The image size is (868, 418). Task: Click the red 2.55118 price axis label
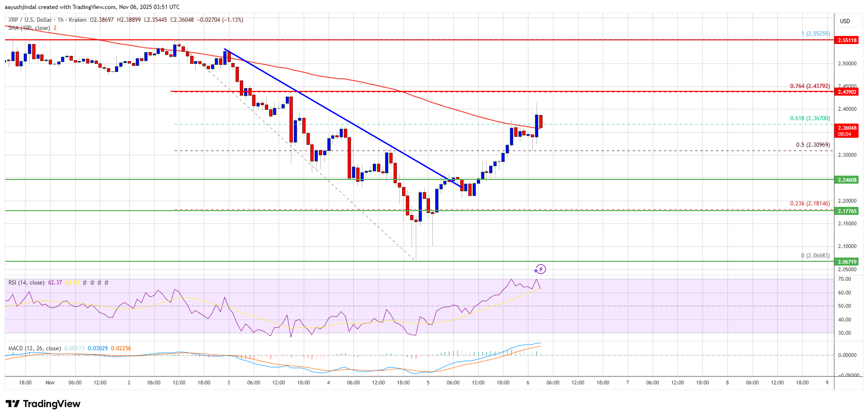[x=847, y=40]
